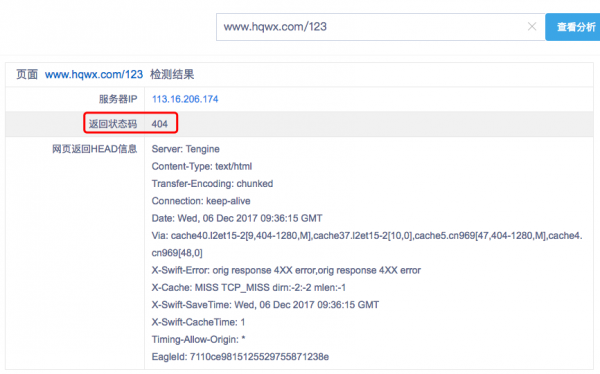Select the EagleId header value line
Viewport: 600px width, 374px height.
pyautogui.click(x=240, y=357)
